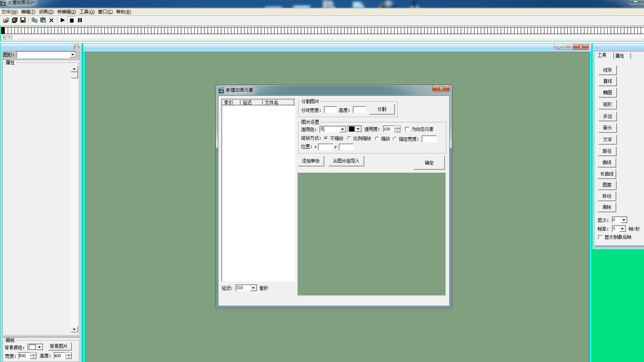Open the 文件(W) menu
Viewport: 644px width, 362px height.
(x=9, y=12)
